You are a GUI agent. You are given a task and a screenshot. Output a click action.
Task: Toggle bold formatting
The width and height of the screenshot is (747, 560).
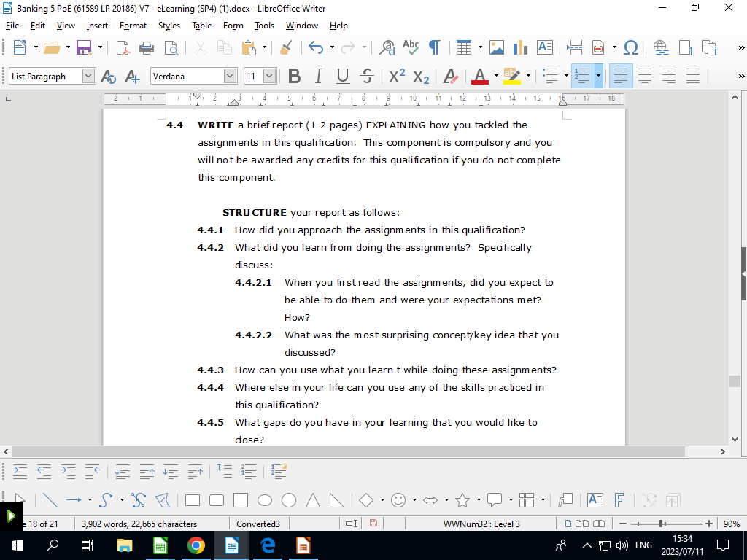pos(294,76)
